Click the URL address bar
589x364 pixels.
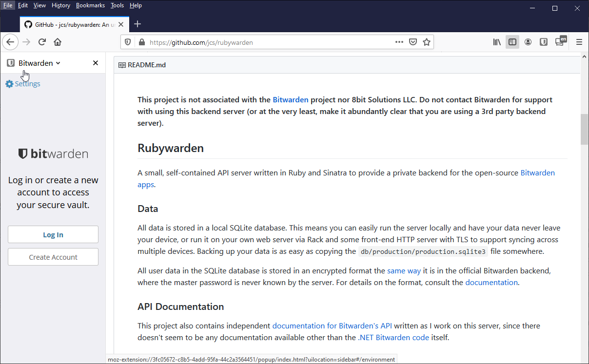tap(277, 42)
